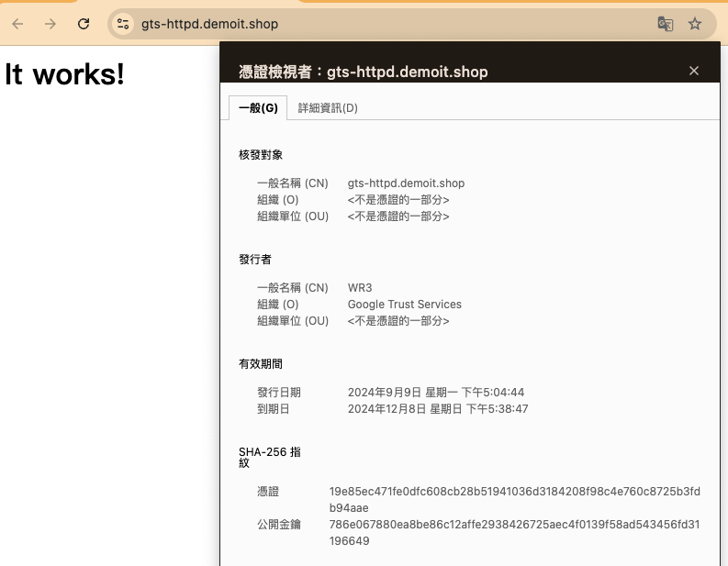
Task: Click issue date 2024年9月9日 value
Action: point(436,393)
